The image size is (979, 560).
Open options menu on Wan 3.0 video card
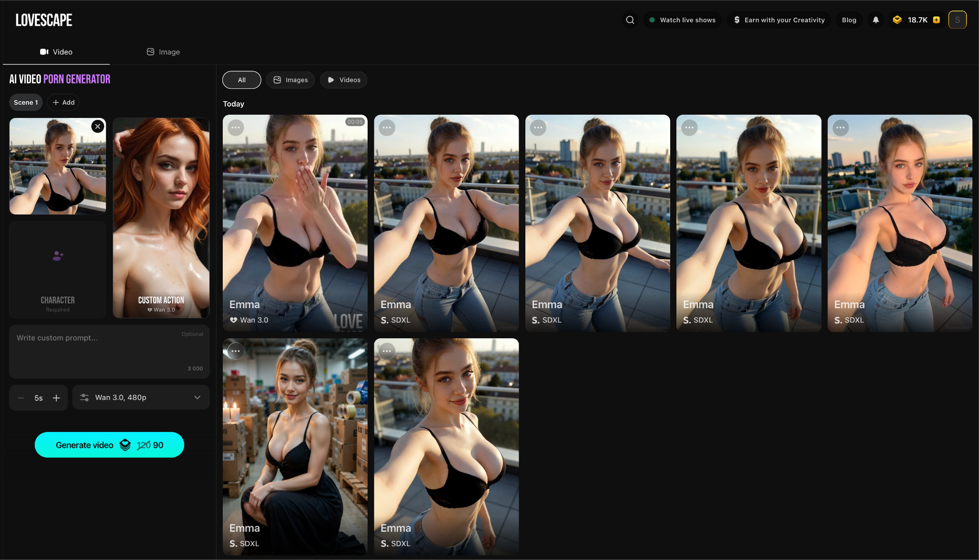click(236, 128)
